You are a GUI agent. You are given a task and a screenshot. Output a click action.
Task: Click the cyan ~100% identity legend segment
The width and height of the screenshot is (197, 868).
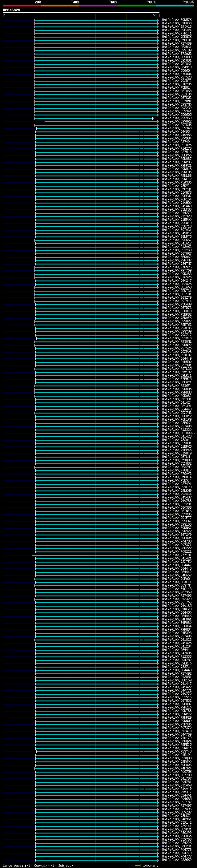[175, 6]
